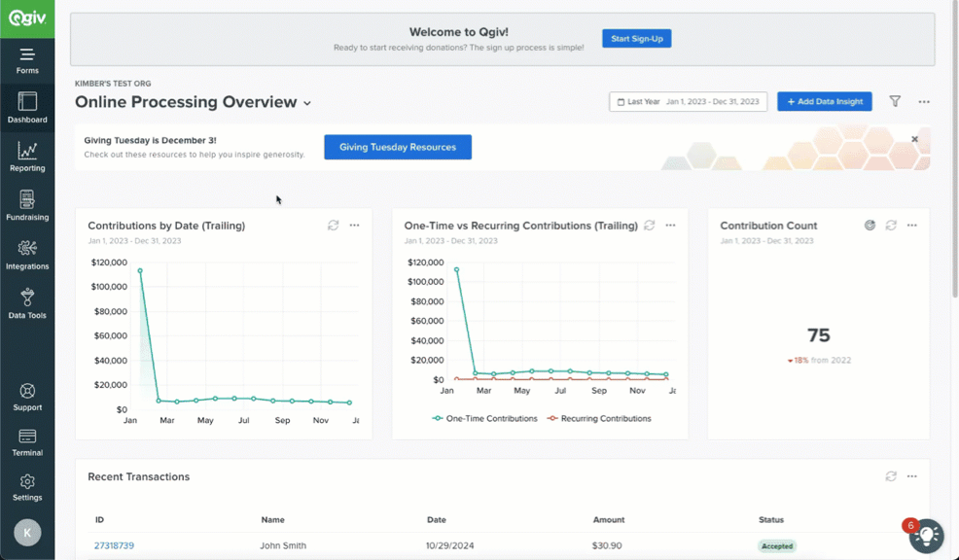Click the Contributions by Date (Trailing) title
This screenshot has width=959, height=560.
[x=166, y=226]
